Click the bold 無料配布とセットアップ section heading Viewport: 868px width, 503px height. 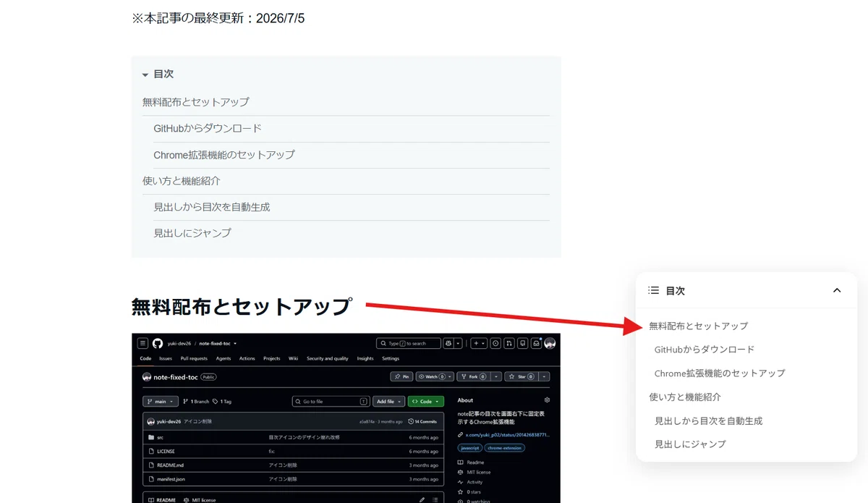coord(242,306)
